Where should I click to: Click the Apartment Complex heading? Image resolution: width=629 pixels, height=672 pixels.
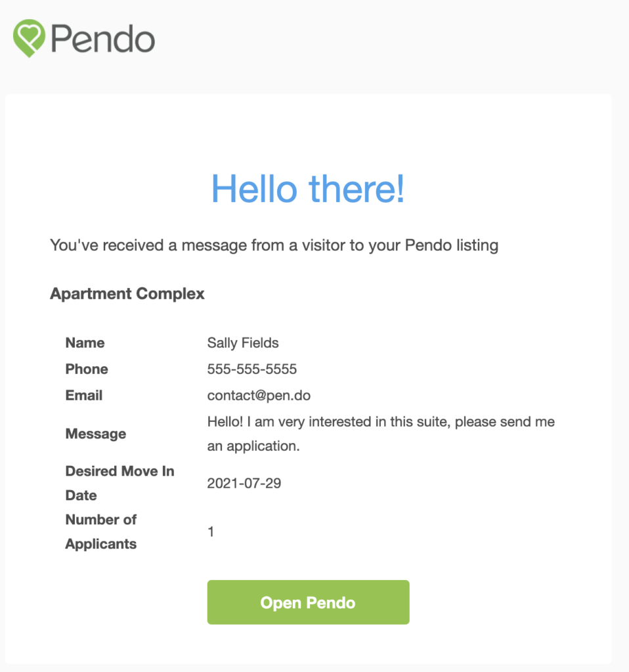pyautogui.click(x=127, y=294)
